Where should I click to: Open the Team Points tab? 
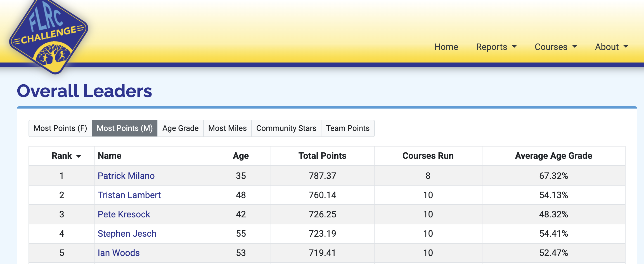point(348,128)
